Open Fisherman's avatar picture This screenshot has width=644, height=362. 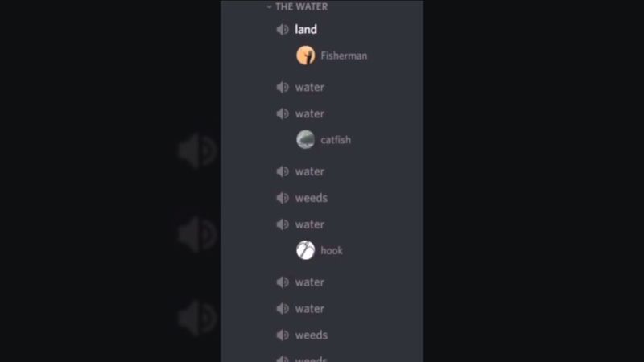click(306, 56)
